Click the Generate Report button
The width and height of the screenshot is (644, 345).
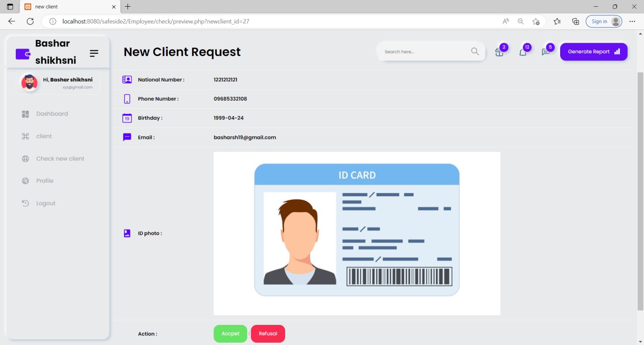pyautogui.click(x=593, y=52)
